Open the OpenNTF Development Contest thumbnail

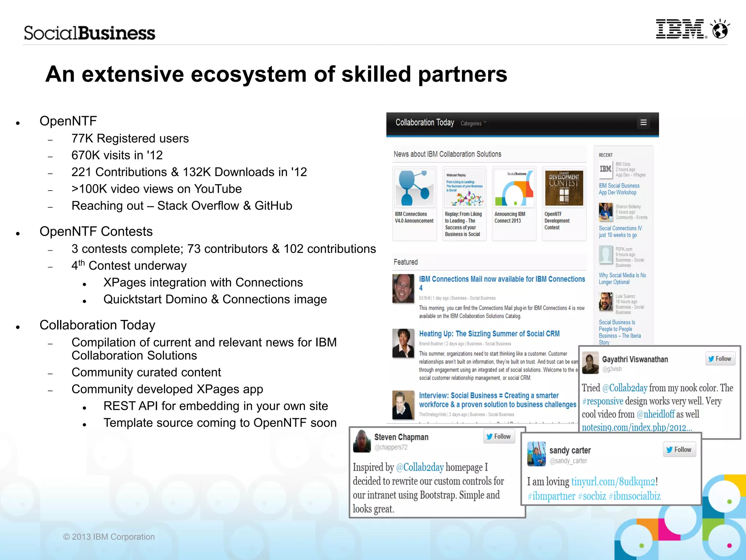click(564, 187)
